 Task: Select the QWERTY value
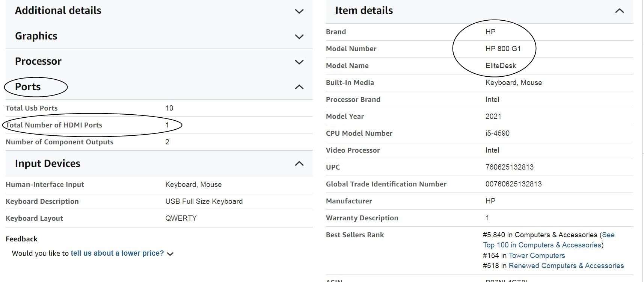181,218
